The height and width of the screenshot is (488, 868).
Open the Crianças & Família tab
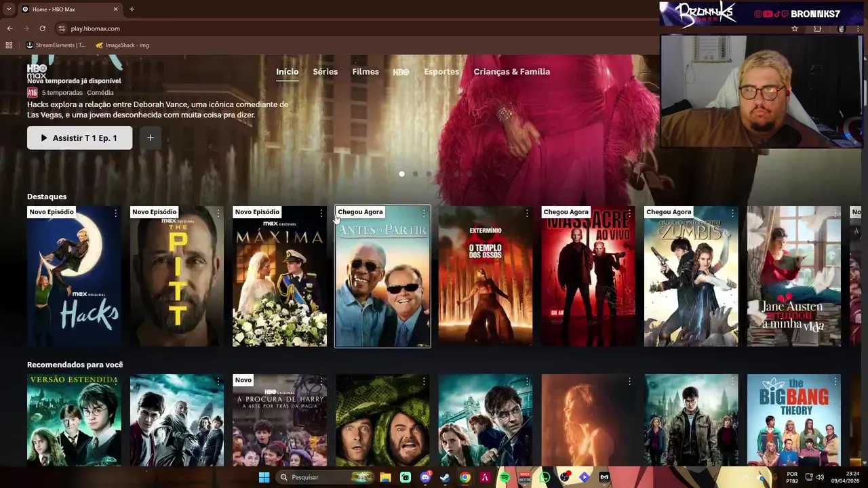511,72
